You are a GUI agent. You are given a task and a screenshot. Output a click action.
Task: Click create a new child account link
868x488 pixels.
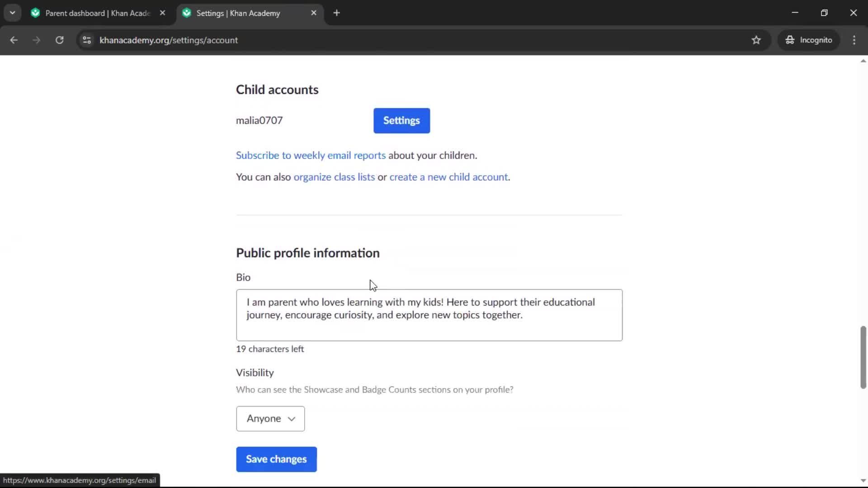tap(448, 177)
